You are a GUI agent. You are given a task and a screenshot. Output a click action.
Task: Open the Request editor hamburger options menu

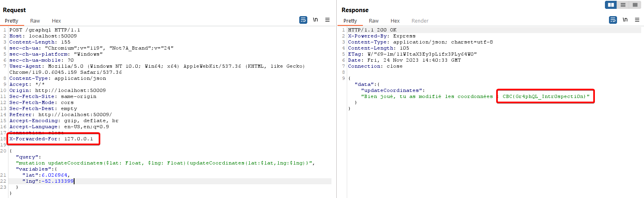click(327, 20)
